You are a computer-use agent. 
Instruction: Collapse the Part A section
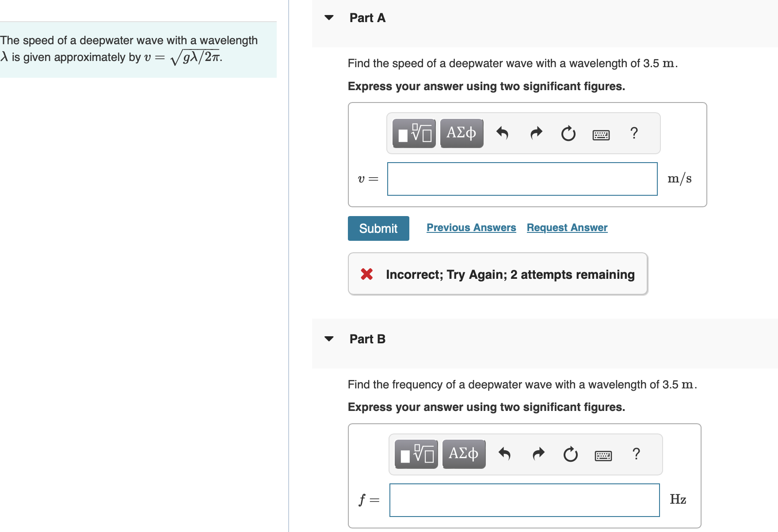pyautogui.click(x=329, y=18)
